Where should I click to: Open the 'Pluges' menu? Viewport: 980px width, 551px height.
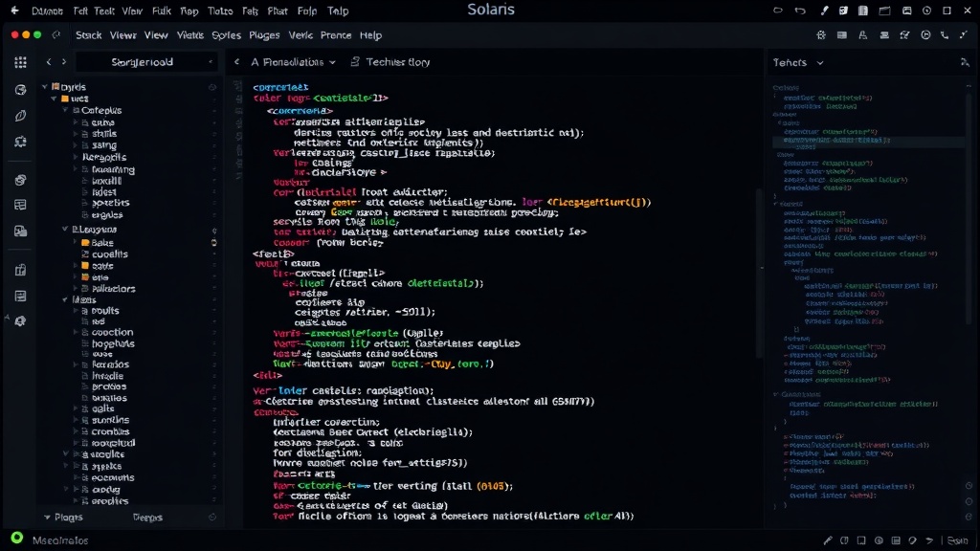click(264, 35)
